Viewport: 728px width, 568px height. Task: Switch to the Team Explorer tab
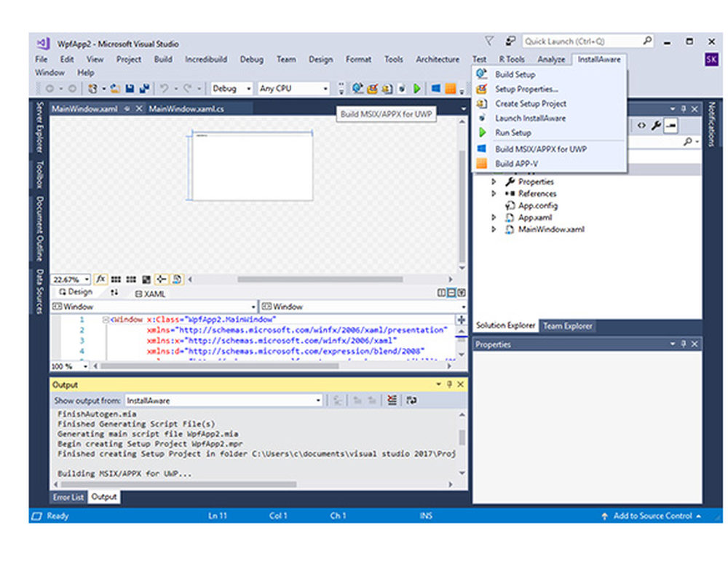point(567,326)
